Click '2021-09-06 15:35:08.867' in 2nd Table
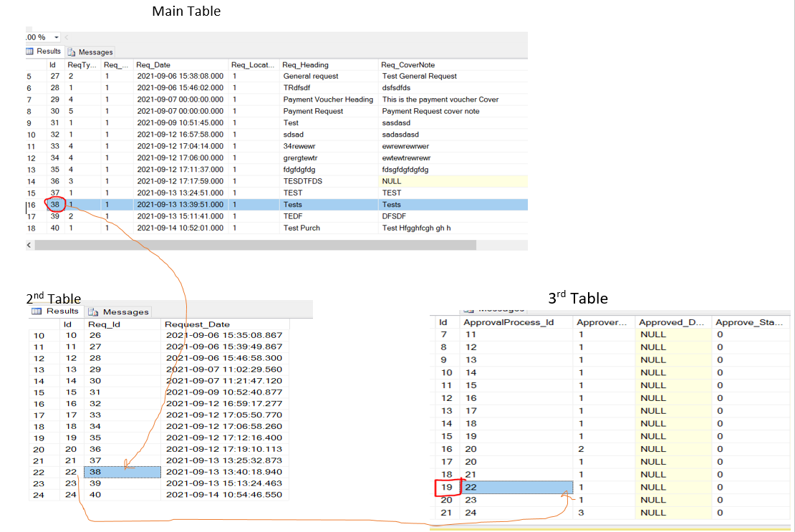The width and height of the screenshot is (795, 532). coord(225,335)
